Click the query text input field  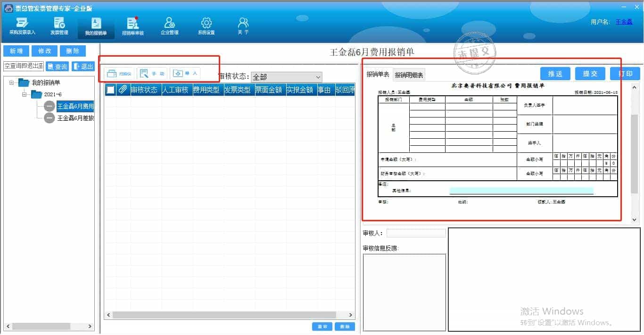(24, 67)
